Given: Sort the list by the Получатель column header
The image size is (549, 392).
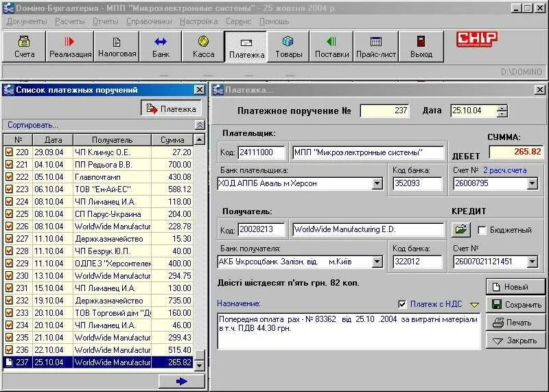Looking at the screenshot, I should (x=112, y=140).
